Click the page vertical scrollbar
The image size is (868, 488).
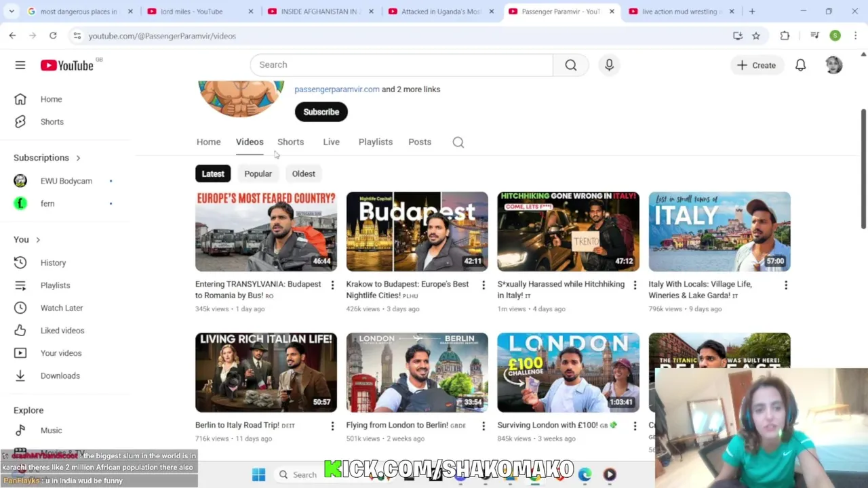pos(863,169)
